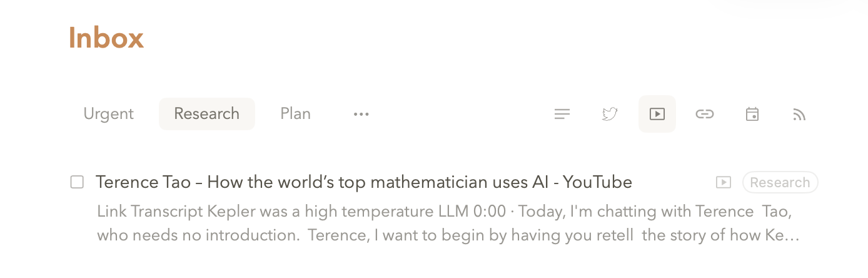The width and height of the screenshot is (868, 278).
Task: Click the word YouTube in the item title
Action: tap(597, 182)
